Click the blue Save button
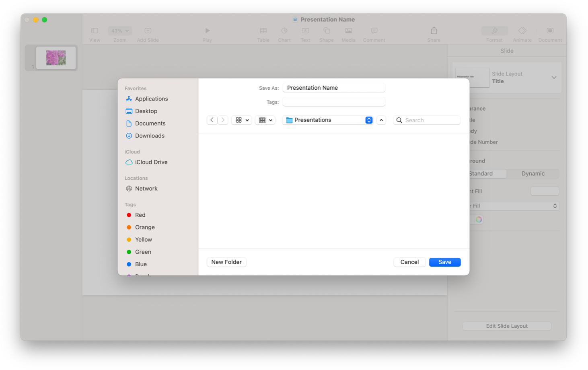This screenshot has height=370, width=588. (444, 262)
